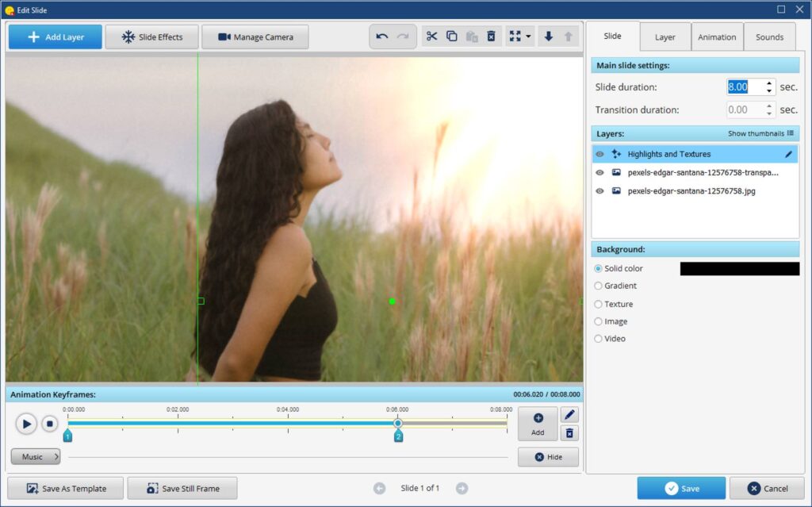Go to the next slide arrow
Screen dimensions: 812x507
(x=462, y=488)
